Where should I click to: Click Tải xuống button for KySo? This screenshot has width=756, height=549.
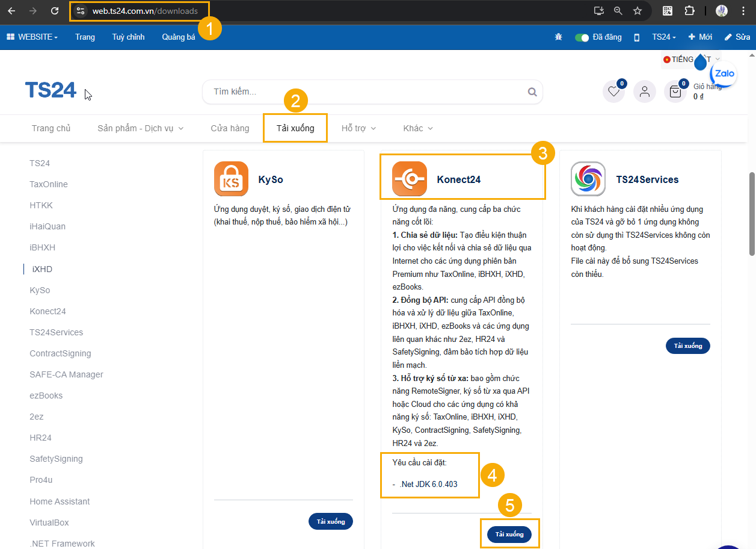pyautogui.click(x=331, y=521)
